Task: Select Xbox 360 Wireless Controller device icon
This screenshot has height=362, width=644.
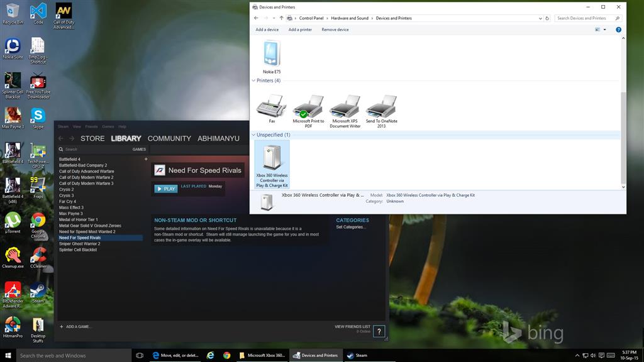Action: coord(272,164)
